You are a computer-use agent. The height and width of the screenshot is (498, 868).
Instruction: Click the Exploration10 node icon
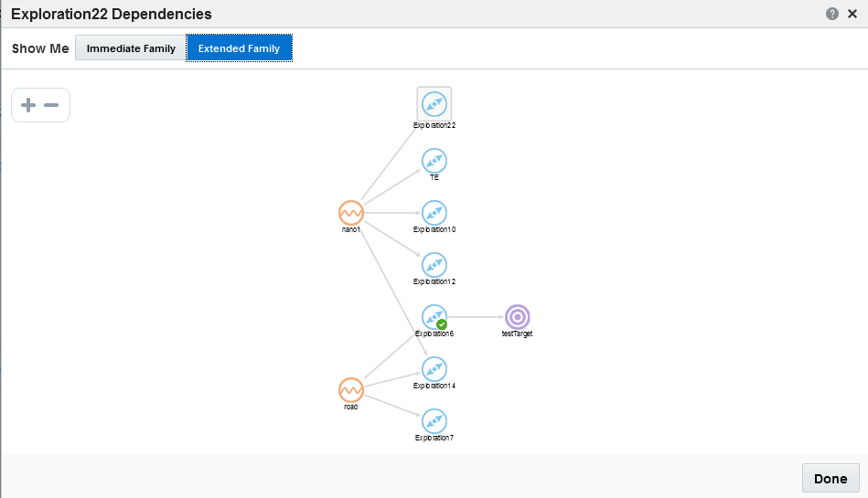tap(434, 213)
